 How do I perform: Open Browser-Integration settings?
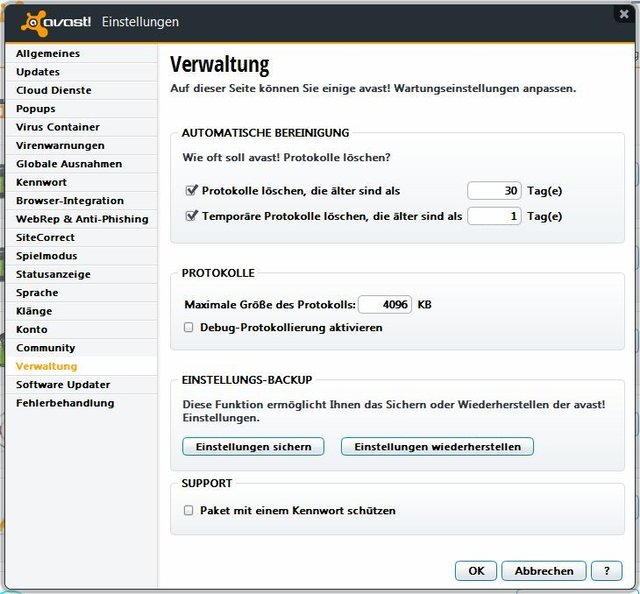82,200
